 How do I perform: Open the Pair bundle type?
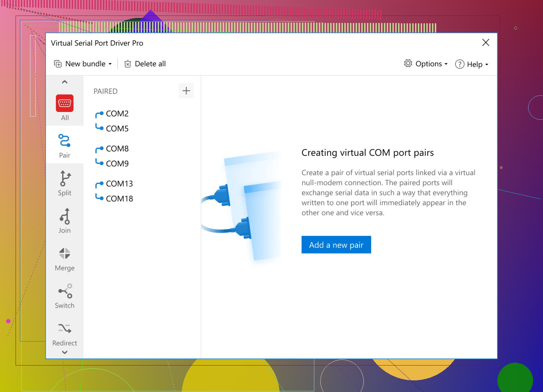pyautogui.click(x=65, y=141)
